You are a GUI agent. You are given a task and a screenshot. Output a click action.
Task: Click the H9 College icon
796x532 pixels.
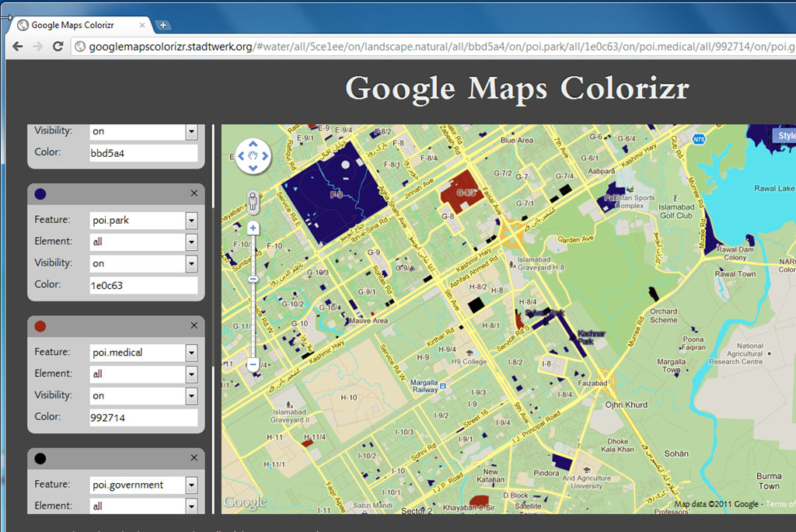click(x=470, y=353)
